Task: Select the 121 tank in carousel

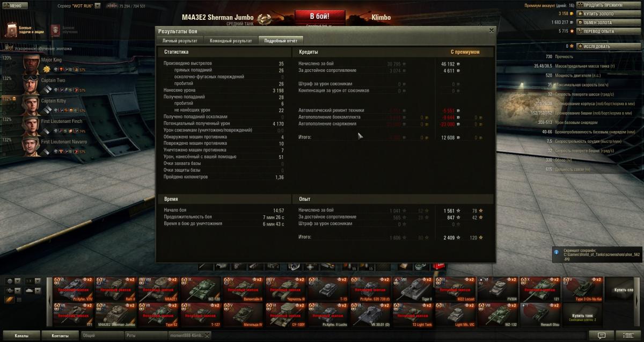Action: (x=540, y=289)
